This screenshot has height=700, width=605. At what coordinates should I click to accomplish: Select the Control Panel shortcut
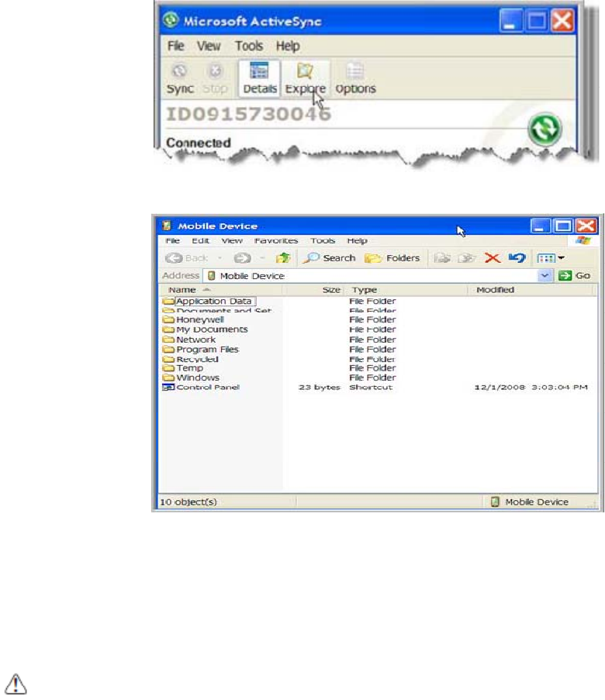(201, 388)
